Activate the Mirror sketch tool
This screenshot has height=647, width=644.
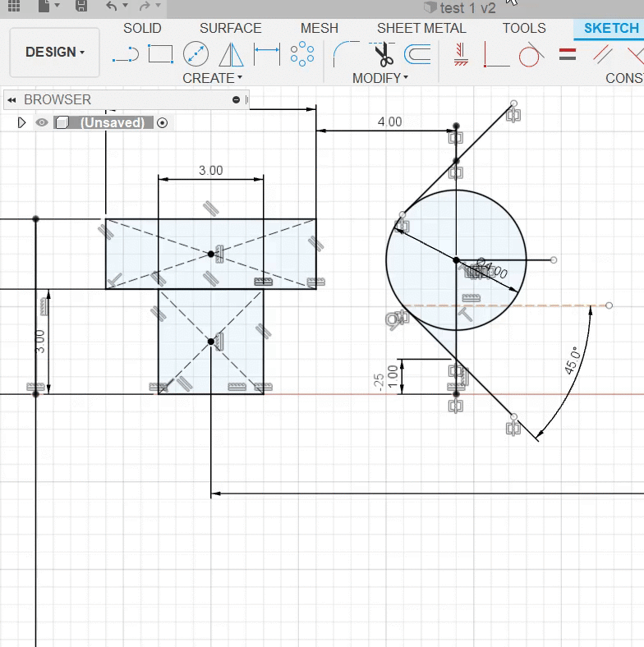point(231,54)
